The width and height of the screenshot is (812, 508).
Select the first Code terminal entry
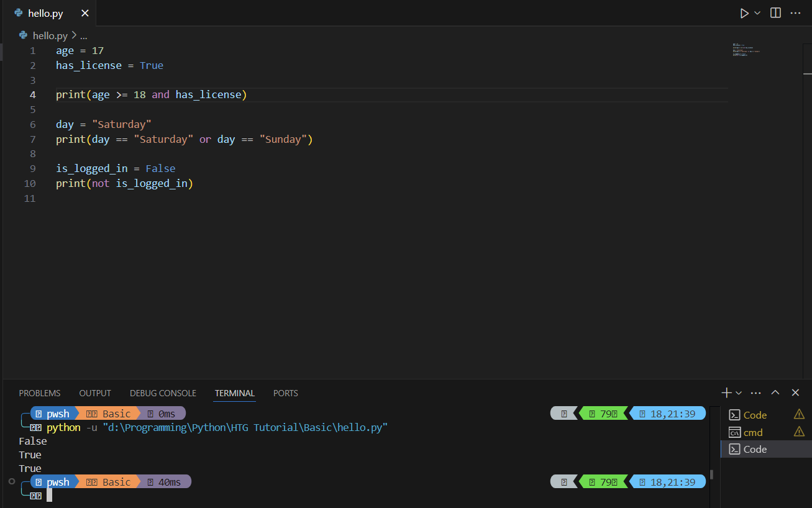click(x=755, y=415)
